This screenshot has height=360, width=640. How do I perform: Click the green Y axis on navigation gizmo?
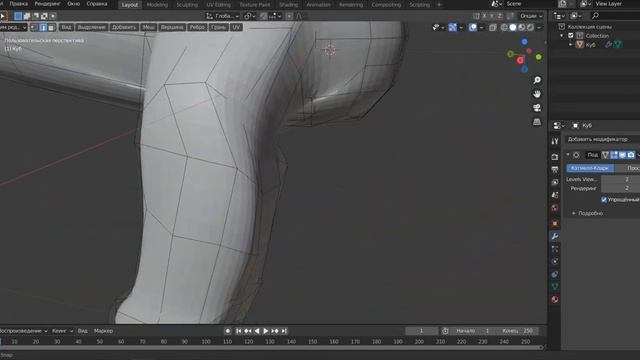pos(539,57)
